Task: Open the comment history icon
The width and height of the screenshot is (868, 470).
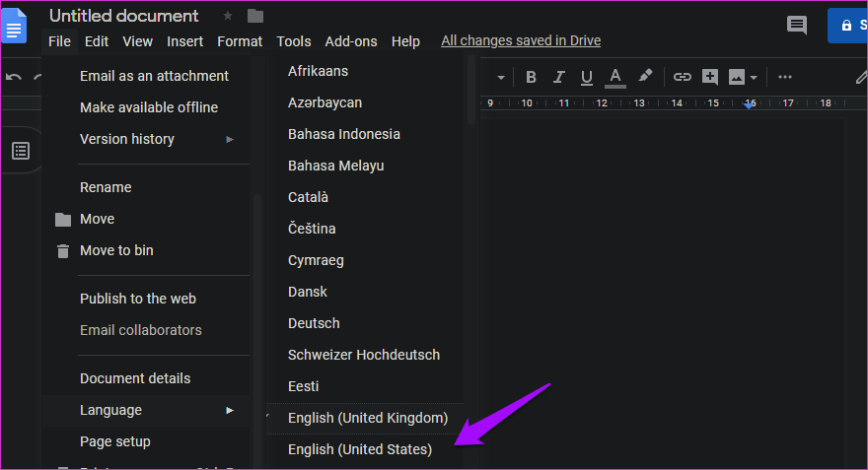Action: pyautogui.click(x=797, y=25)
